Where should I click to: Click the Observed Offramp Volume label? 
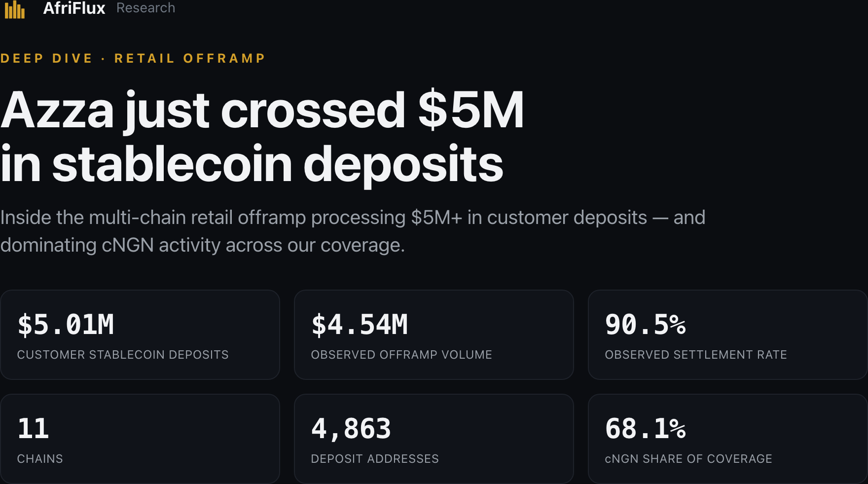point(401,355)
